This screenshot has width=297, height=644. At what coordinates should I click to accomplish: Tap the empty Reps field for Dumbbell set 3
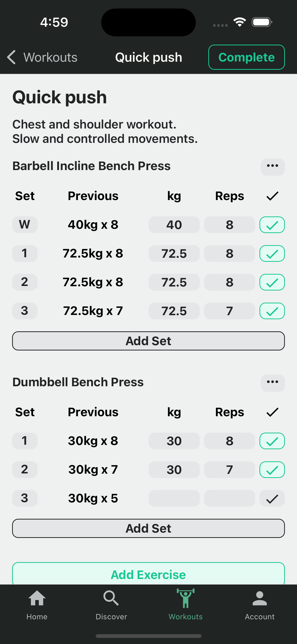pyautogui.click(x=229, y=498)
